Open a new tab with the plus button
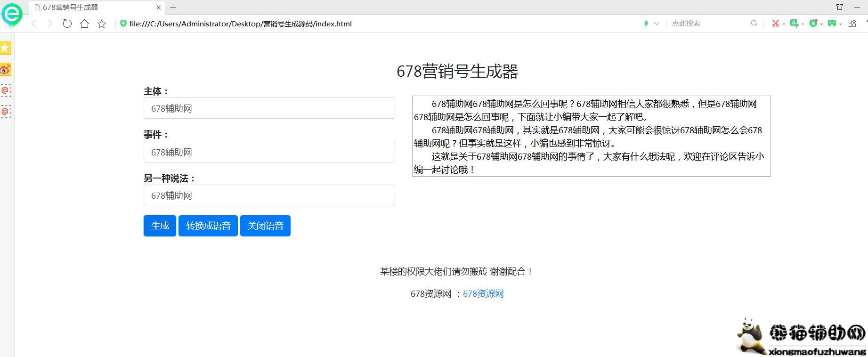This screenshot has height=357, width=868. [173, 7]
